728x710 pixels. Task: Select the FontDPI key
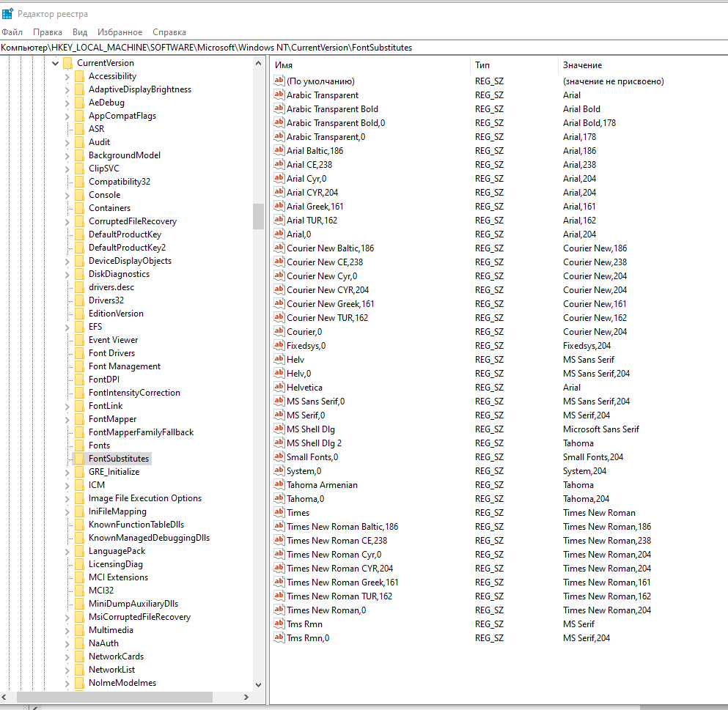104,379
